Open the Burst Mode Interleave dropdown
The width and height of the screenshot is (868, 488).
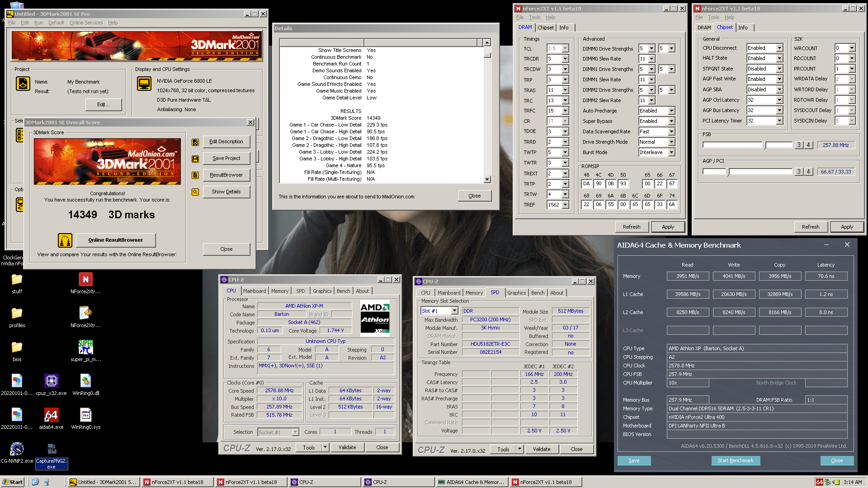pyautogui.click(x=671, y=152)
